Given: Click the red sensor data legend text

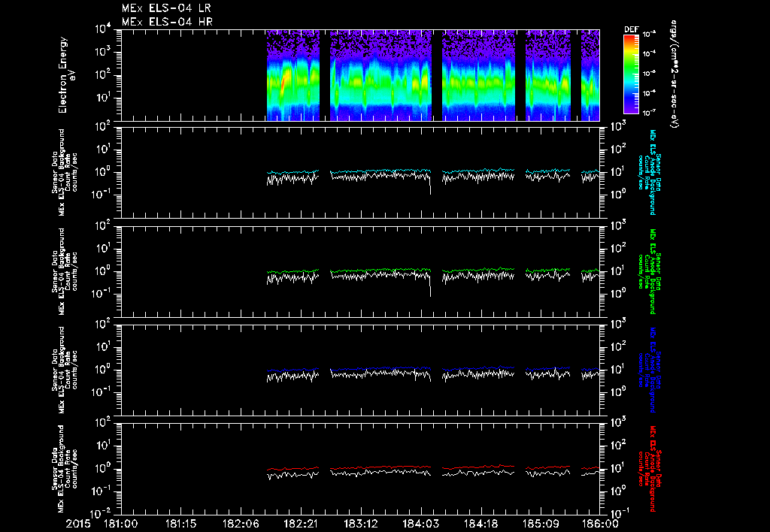Looking at the screenshot, I should [x=653, y=467].
